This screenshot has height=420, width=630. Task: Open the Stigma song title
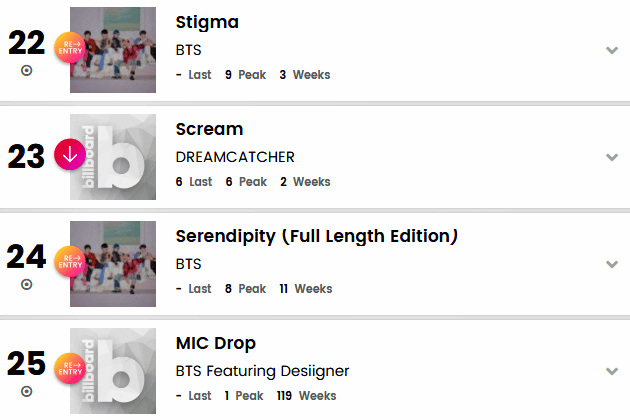tap(207, 22)
